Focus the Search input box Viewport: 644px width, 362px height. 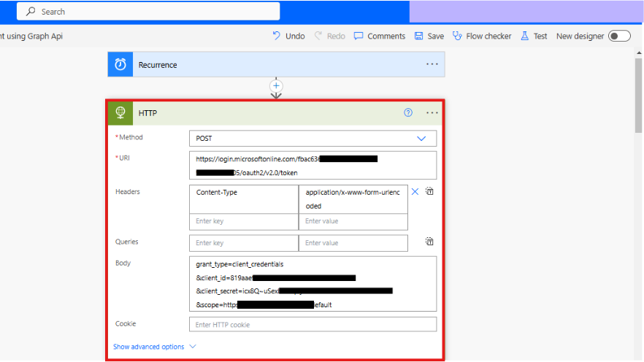148,12
